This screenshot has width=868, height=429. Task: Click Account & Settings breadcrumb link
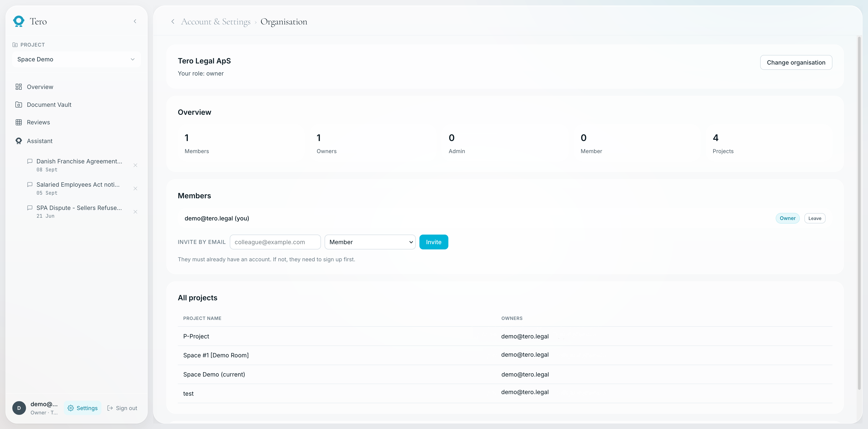216,22
